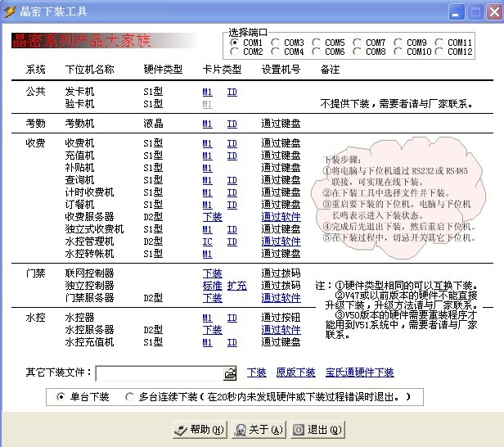Click 通过软件 link for 水控管理机

point(281,242)
